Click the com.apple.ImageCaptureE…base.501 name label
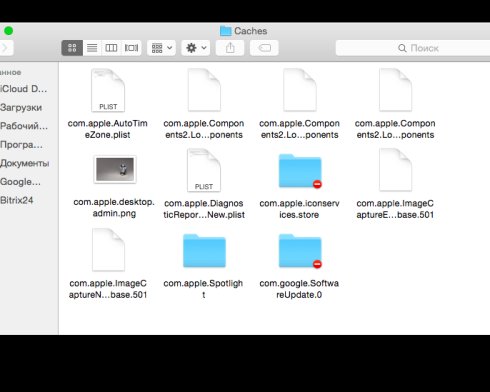Viewport: 490px width, 392px height. (x=395, y=209)
